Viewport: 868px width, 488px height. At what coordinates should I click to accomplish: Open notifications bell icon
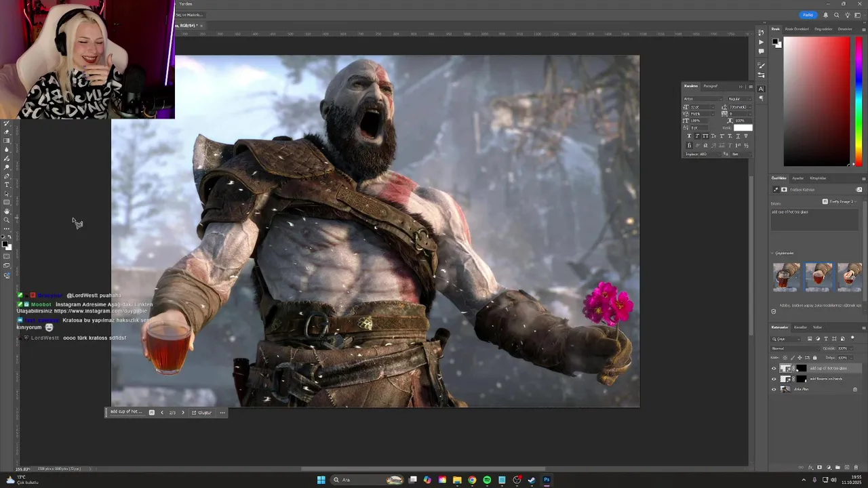pos(825,15)
